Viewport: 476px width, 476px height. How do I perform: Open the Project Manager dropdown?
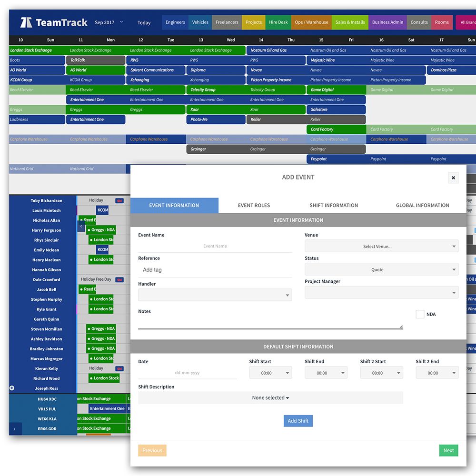pos(381,293)
